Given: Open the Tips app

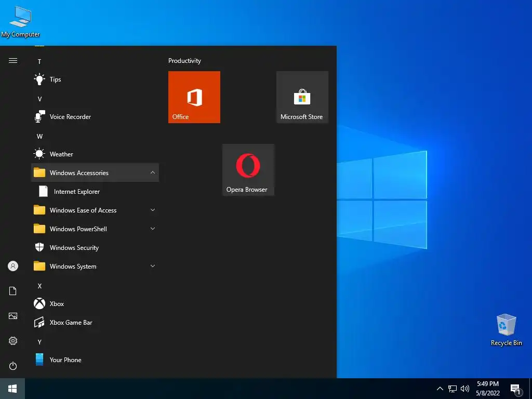Looking at the screenshot, I should [95, 79].
